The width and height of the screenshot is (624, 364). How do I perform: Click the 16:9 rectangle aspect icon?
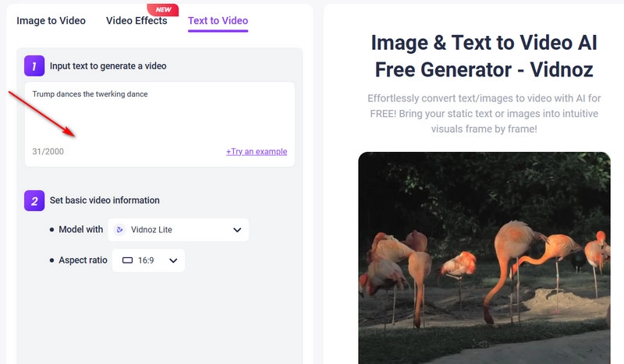127,260
